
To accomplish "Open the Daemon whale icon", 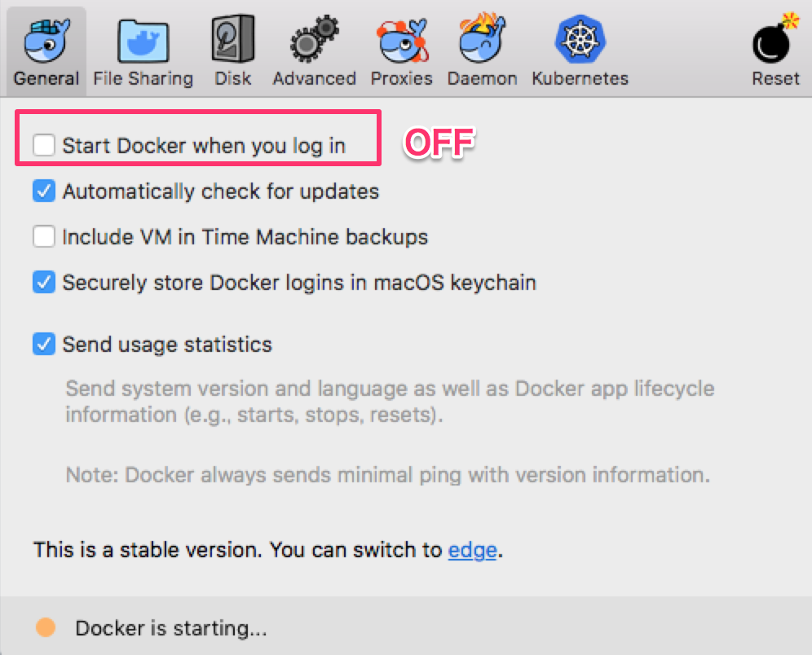I will (482, 40).
